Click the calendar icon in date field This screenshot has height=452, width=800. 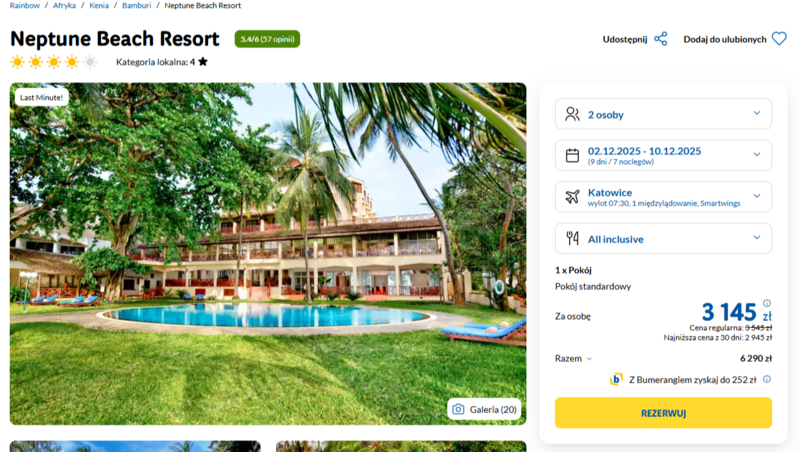(572, 155)
